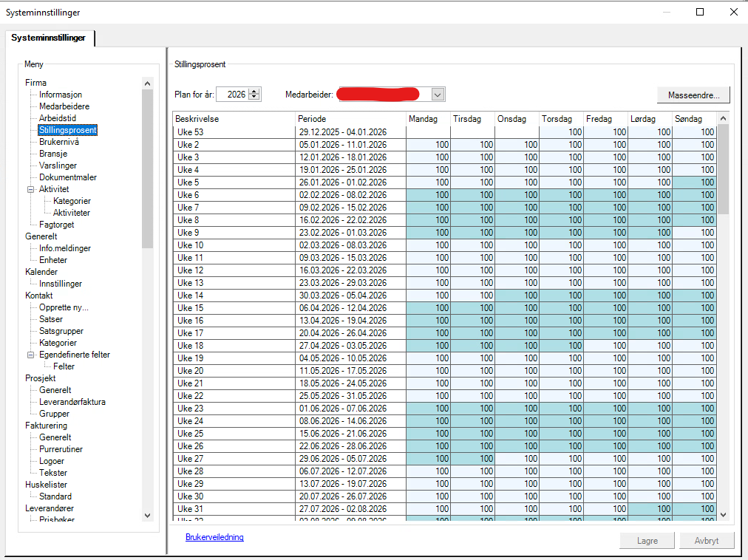This screenshot has height=560, width=748.
Task: Click the Lagre button
Action: point(647,541)
